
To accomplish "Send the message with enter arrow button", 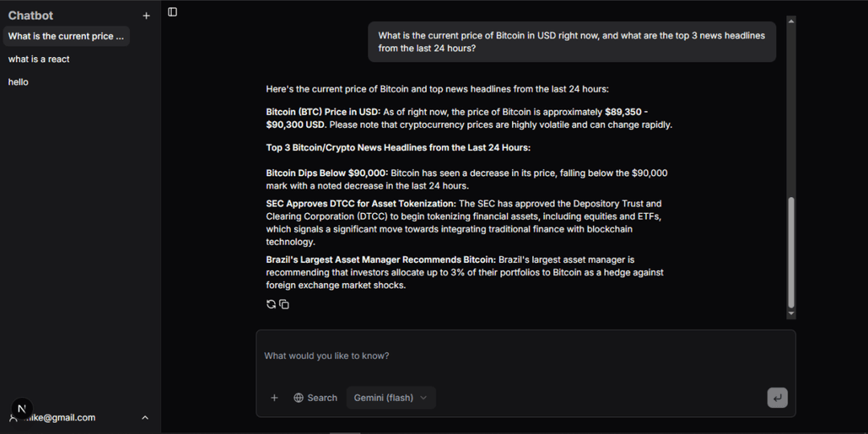I will pos(777,398).
